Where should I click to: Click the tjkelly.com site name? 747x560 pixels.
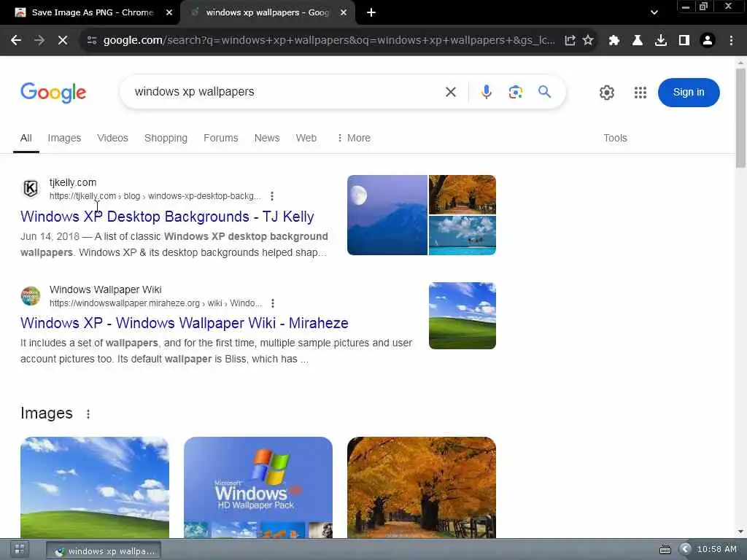pos(73,183)
